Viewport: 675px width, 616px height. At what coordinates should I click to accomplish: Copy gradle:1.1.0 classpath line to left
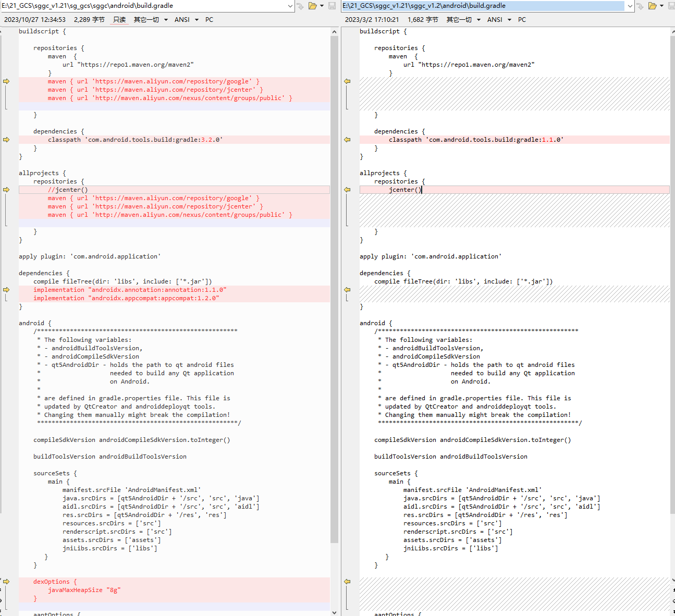[347, 140]
